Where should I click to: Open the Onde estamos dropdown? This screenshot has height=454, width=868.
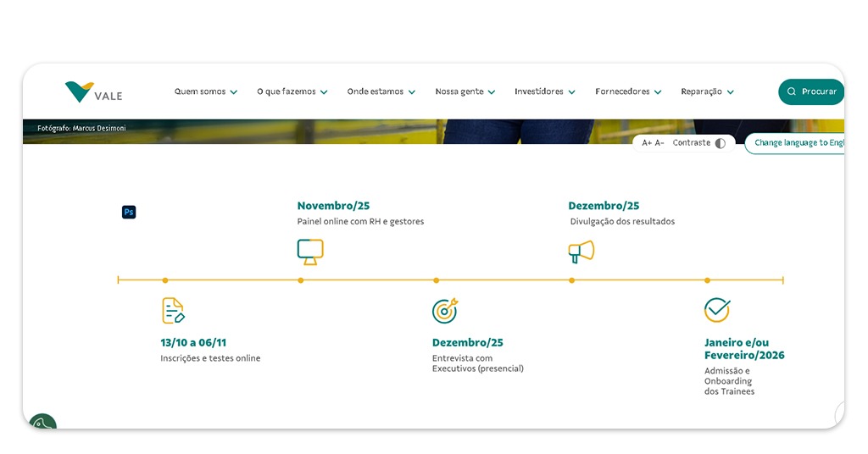381,91
